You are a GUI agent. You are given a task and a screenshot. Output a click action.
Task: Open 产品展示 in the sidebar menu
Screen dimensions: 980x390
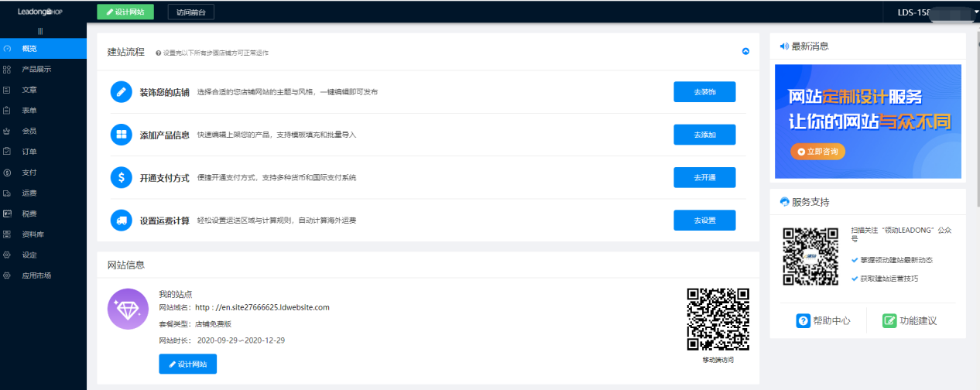43,69
